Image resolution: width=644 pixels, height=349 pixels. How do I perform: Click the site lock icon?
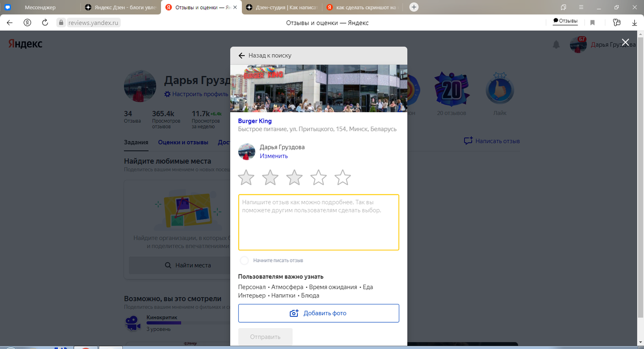[x=61, y=23]
